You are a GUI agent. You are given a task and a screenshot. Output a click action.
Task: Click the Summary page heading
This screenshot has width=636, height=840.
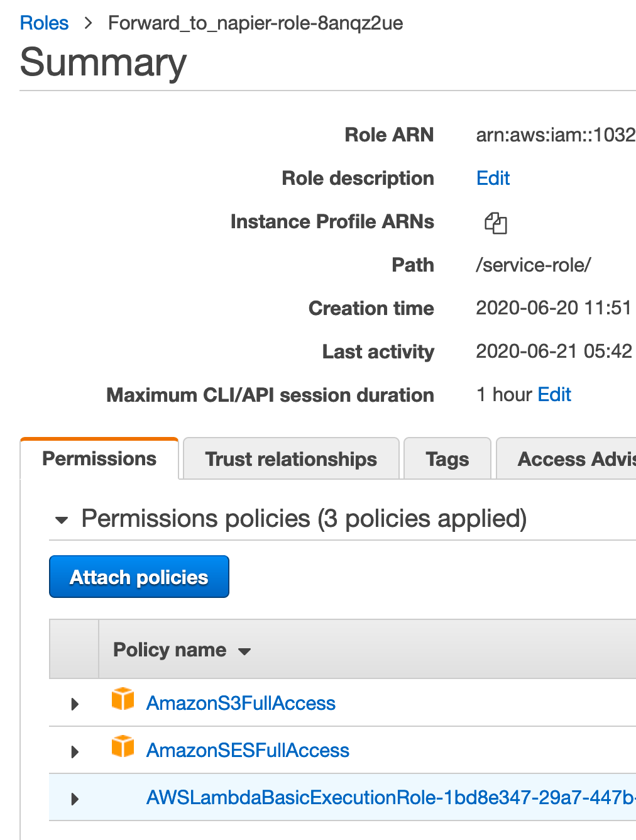(x=104, y=62)
